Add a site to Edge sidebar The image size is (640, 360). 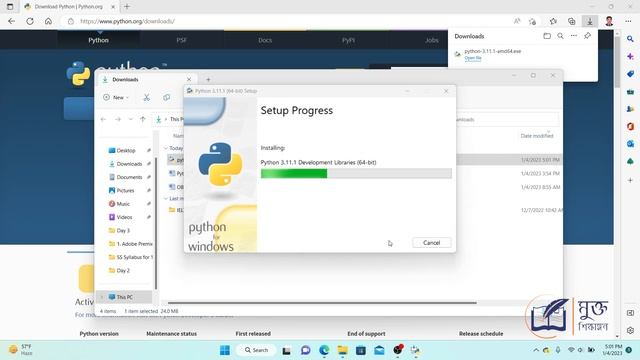coord(630,180)
